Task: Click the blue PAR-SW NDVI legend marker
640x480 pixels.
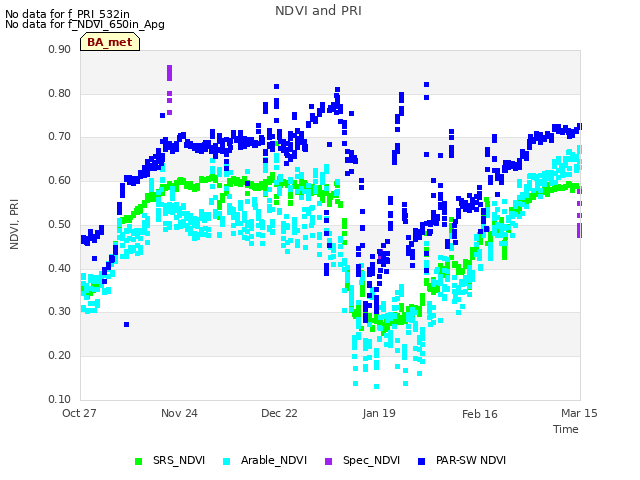Action: pyautogui.click(x=422, y=461)
